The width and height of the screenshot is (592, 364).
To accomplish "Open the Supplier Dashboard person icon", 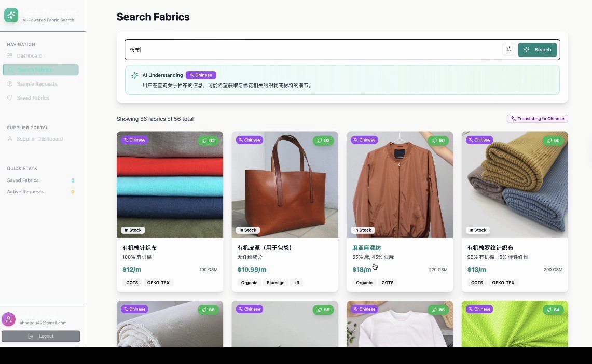I will pos(11,138).
